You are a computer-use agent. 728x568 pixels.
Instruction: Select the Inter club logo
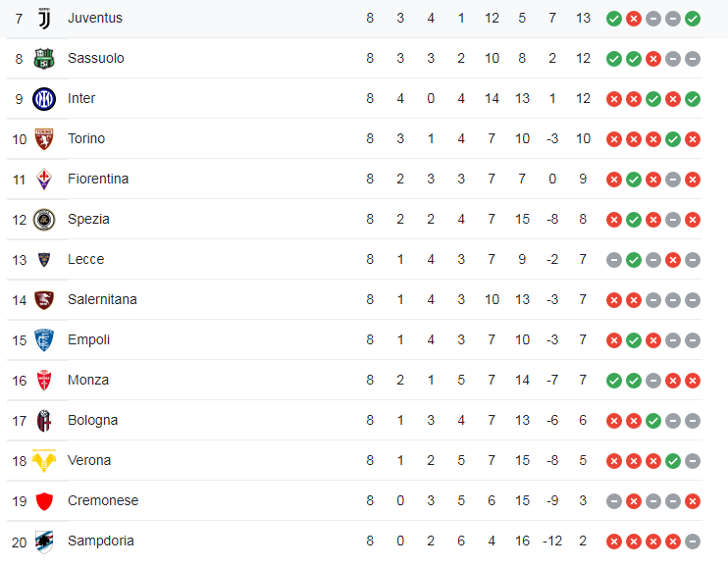(44, 98)
